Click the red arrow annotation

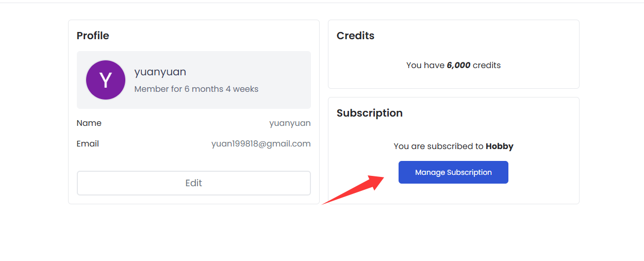(355, 189)
